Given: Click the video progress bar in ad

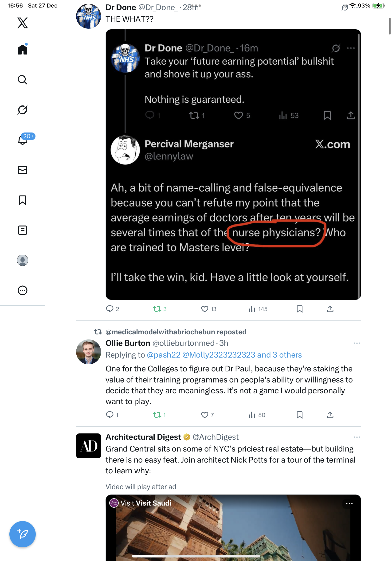Looking at the screenshot, I should coord(196,556).
